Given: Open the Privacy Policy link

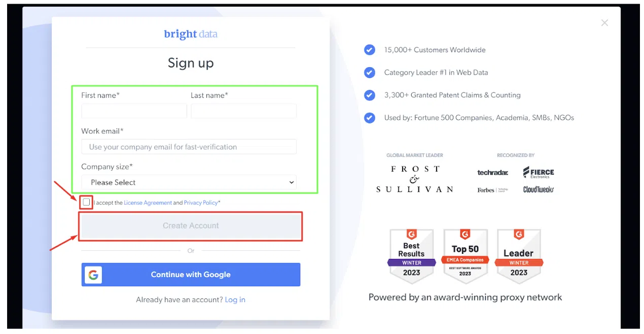Looking at the screenshot, I should click(201, 203).
